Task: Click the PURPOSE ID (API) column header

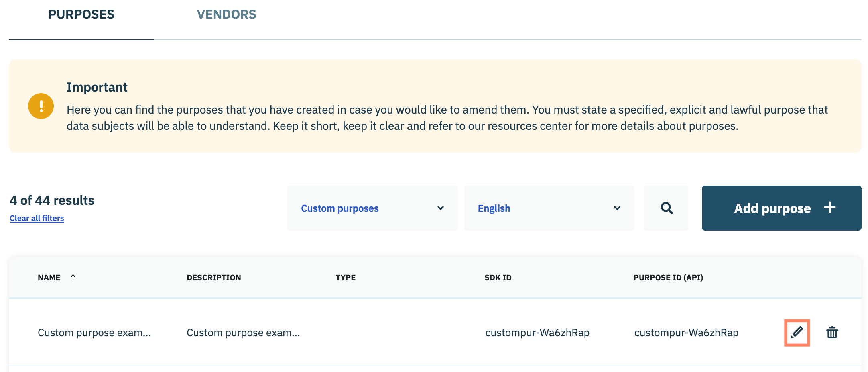Action: [668, 278]
